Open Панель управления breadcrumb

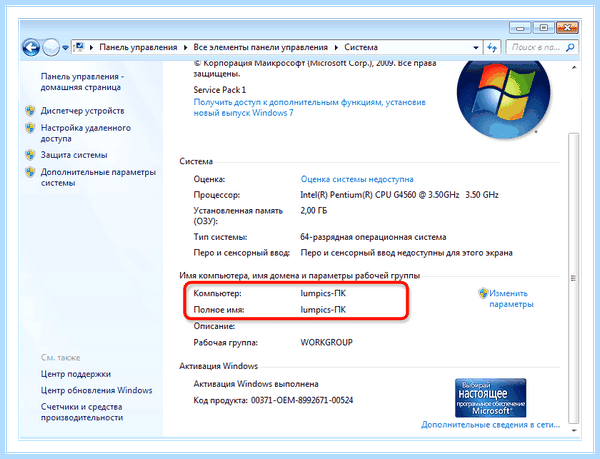point(138,47)
